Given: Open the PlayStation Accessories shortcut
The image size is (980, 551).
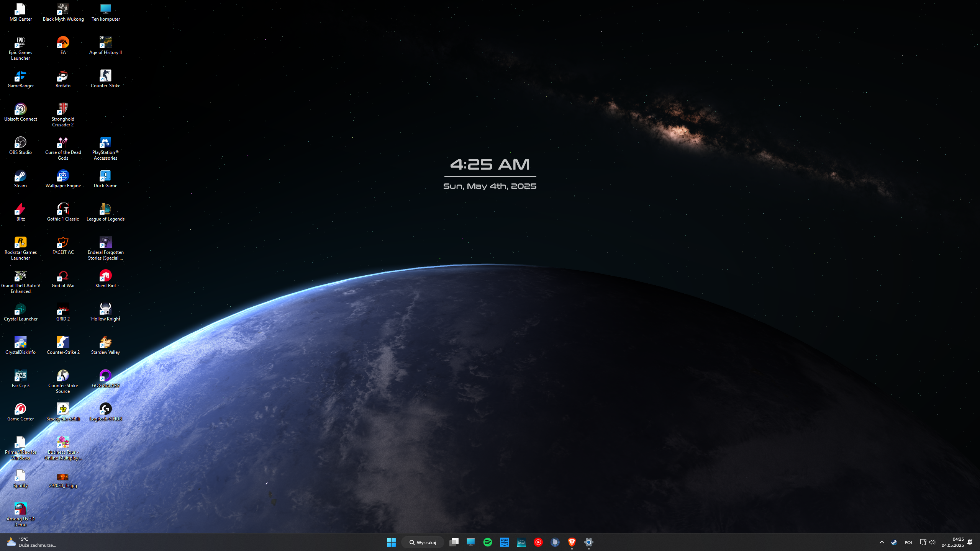Looking at the screenshot, I should (105, 148).
